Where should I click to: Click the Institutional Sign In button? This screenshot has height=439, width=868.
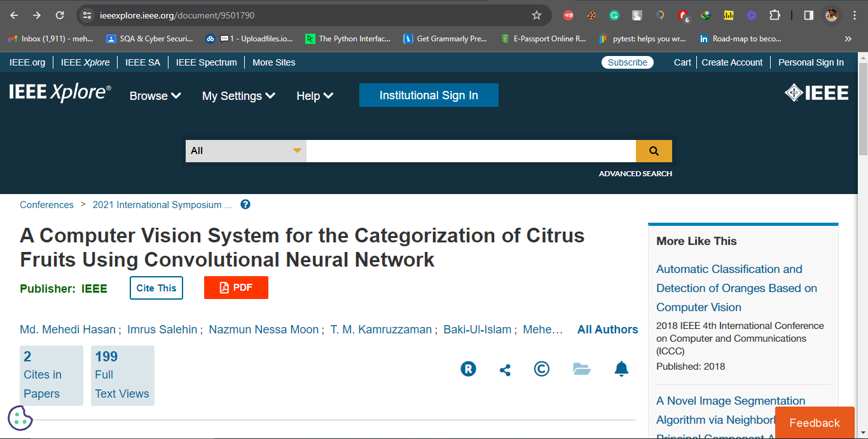[x=429, y=95]
